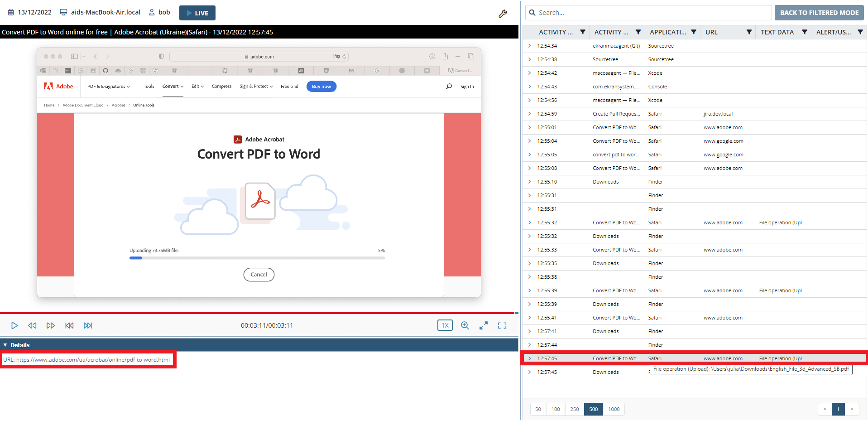
Task: Skip to the next record
Action: (88, 325)
